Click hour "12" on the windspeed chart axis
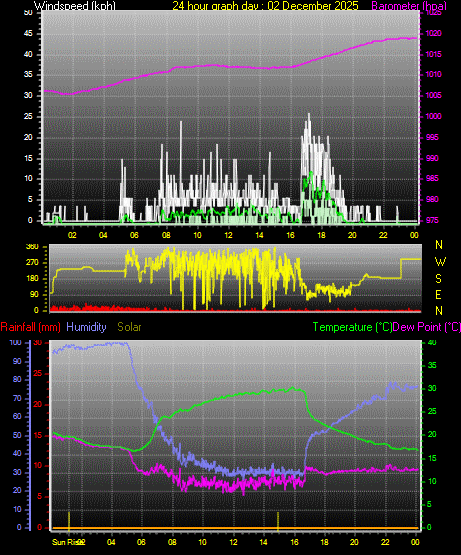 tap(228, 235)
